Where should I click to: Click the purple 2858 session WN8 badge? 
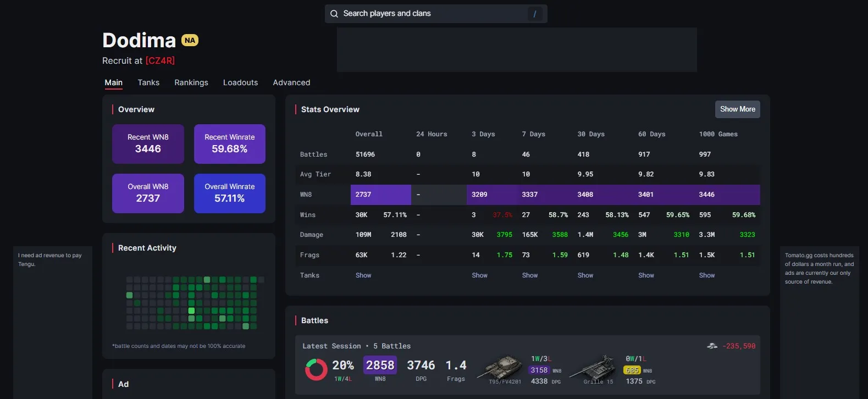pos(380,365)
